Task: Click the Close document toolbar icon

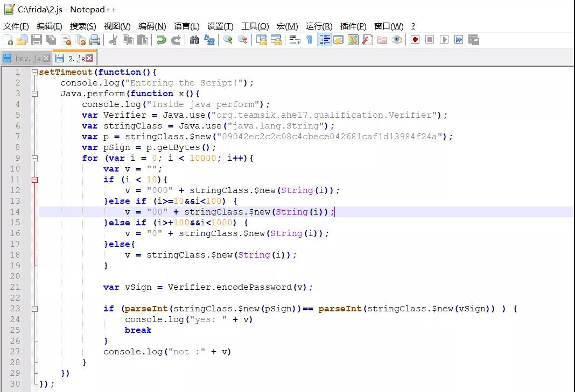Action: (66, 40)
